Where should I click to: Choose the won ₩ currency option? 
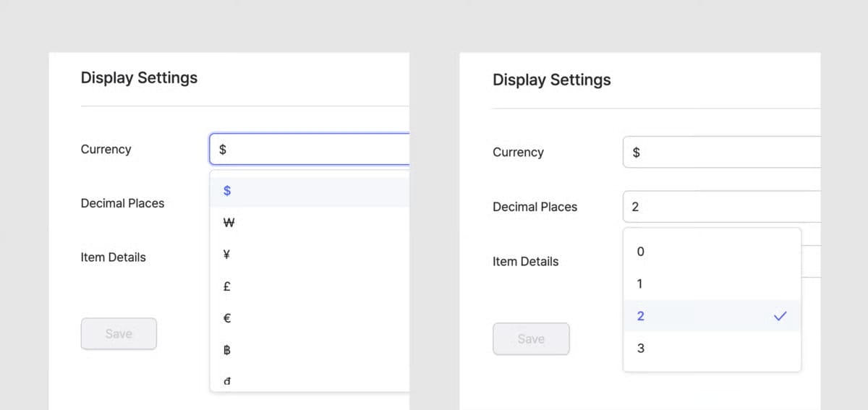coord(310,223)
